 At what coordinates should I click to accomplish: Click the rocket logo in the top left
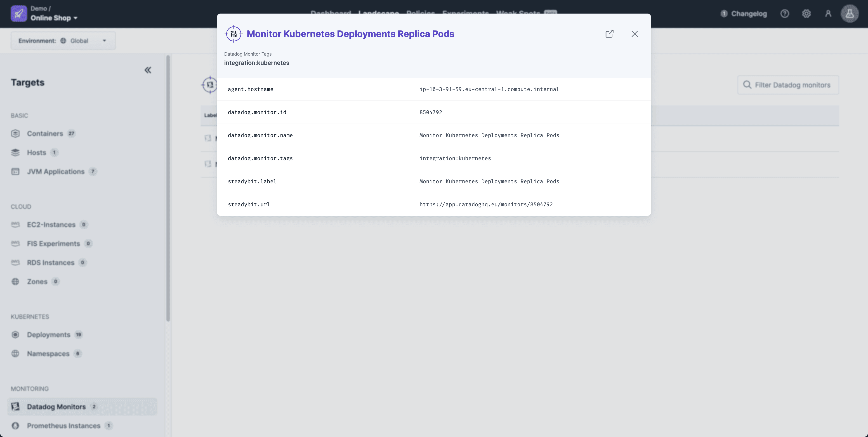pos(19,14)
